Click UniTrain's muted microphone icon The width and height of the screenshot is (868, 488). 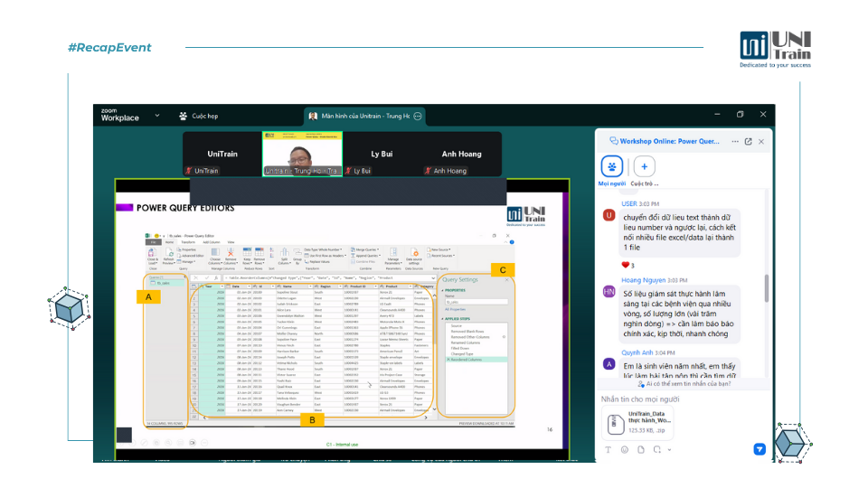pyautogui.click(x=189, y=171)
